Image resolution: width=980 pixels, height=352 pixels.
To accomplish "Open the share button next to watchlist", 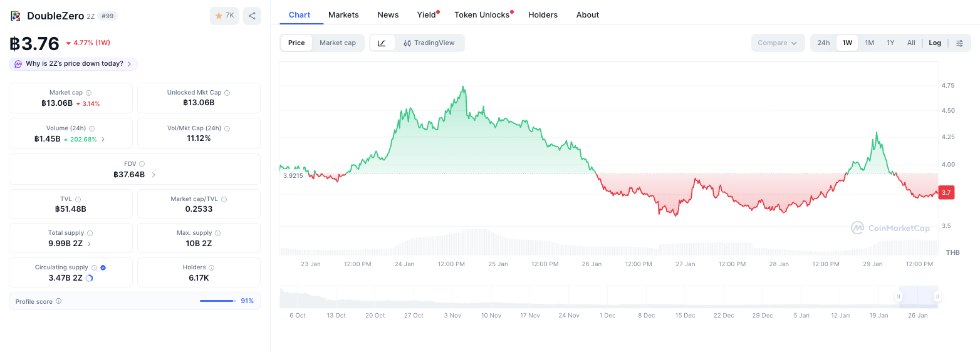I will coord(252,16).
